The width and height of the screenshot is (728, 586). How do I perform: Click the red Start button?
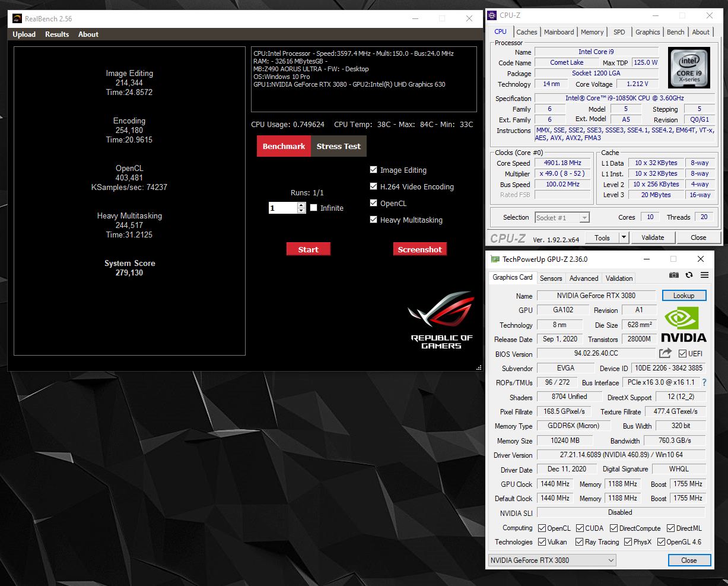pos(309,249)
